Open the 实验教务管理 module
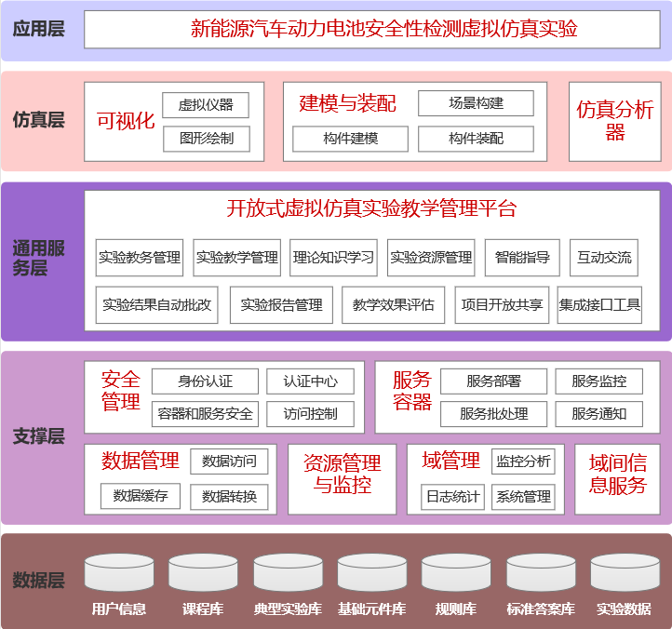This screenshot has height=629, width=672. click(x=140, y=258)
